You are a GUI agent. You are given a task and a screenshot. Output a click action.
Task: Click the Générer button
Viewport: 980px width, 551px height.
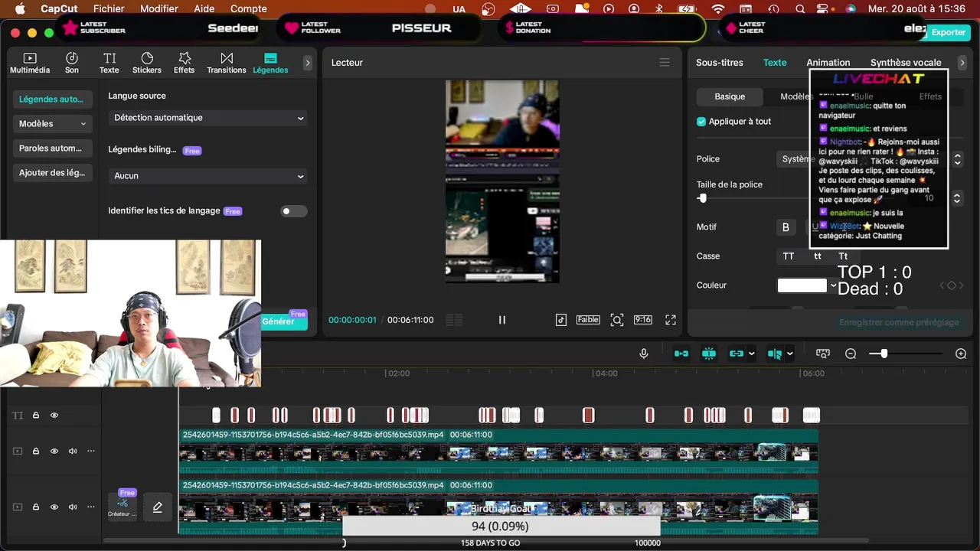[x=284, y=321]
